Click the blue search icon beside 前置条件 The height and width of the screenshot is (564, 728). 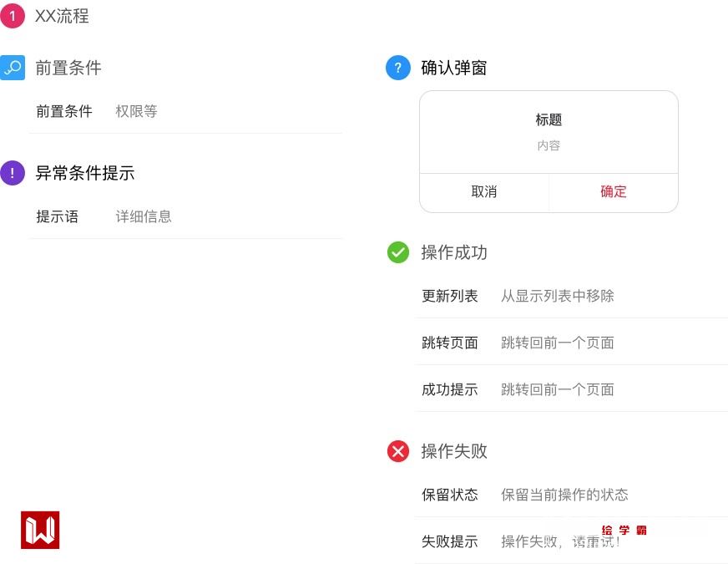tap(13, 68)
